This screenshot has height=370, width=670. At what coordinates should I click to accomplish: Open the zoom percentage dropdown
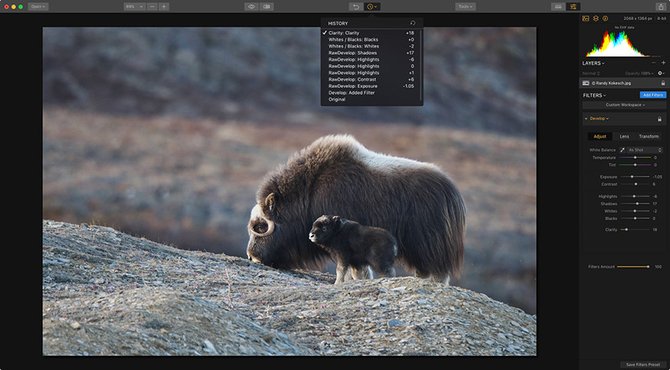(134, 6)
